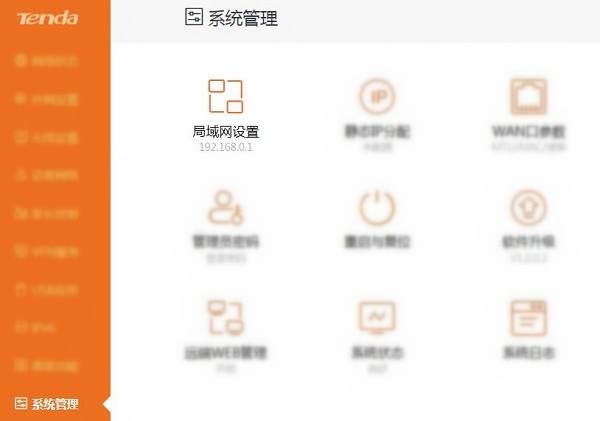The width and height of the screenshot is (600, 421).
Task: Select IPv6 in the sidebar menu
Action: point(54,328)
